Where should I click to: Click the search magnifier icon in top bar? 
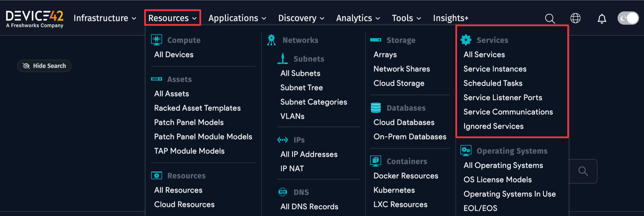(550, 18)
